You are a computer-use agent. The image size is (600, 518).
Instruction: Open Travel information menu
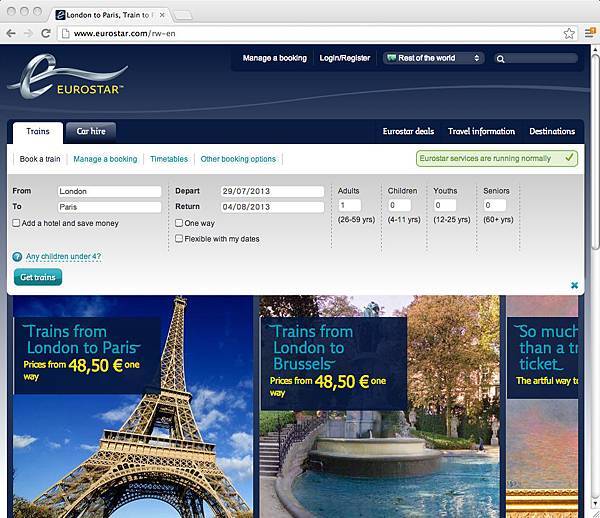481,132
